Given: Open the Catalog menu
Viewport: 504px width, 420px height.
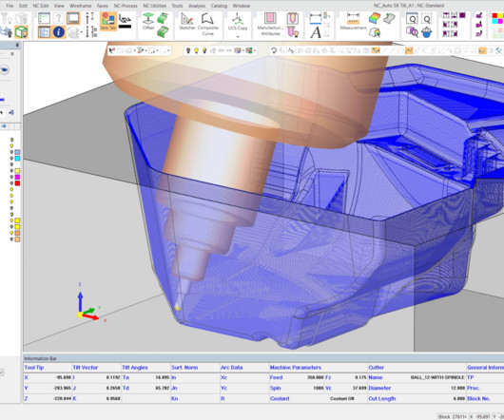Looking at the screenshot, I should coord(219,6).
